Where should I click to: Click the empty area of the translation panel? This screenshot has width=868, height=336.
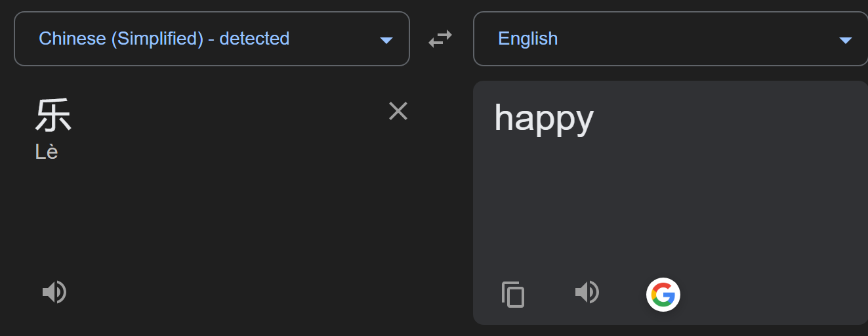pyautogui.click(x=669, y=203)
